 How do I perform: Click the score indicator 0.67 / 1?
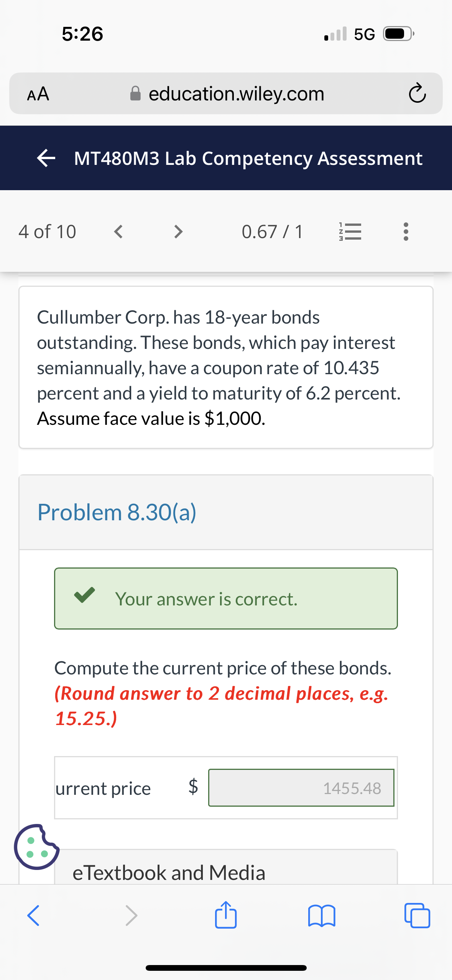(x=273, y=231)
